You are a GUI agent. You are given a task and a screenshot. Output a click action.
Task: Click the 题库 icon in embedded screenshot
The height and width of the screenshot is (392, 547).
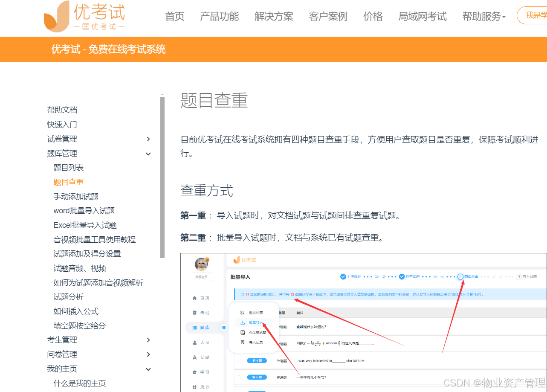pos(195,328)
